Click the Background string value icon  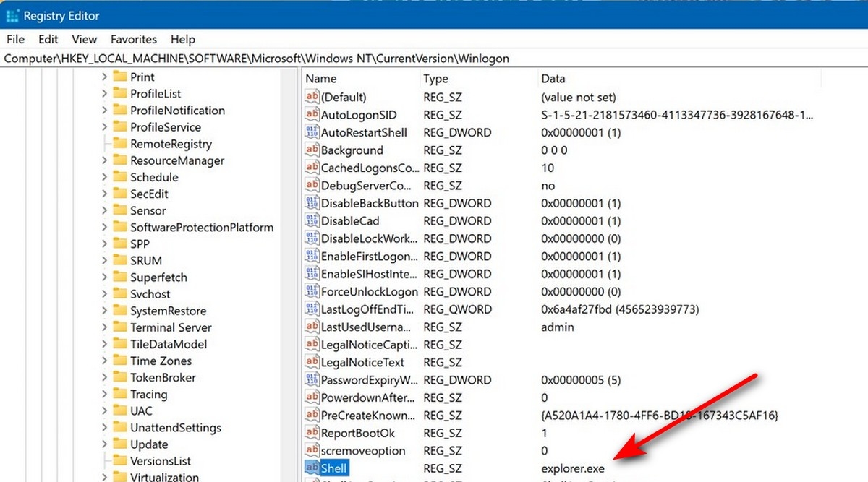(x=312, y=150)
